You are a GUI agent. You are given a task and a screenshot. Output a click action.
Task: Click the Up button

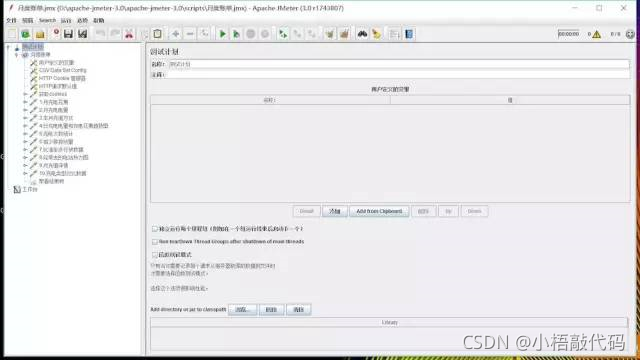(448, 211)
